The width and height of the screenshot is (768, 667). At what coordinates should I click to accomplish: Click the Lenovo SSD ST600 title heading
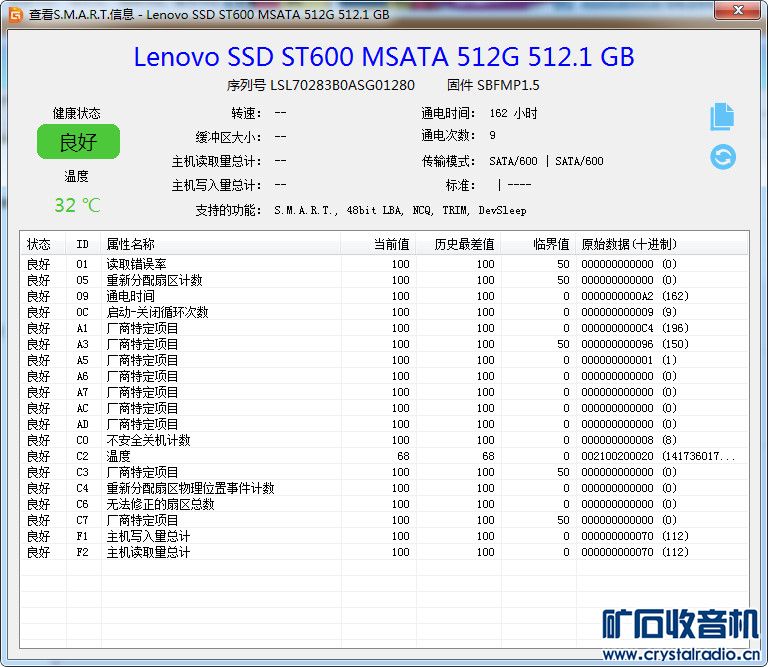(384, 56)
